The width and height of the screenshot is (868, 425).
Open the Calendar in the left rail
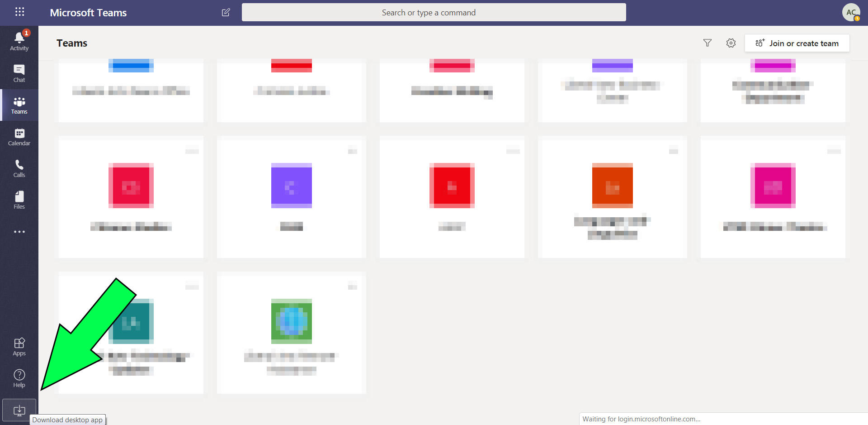tap(19, 137)
